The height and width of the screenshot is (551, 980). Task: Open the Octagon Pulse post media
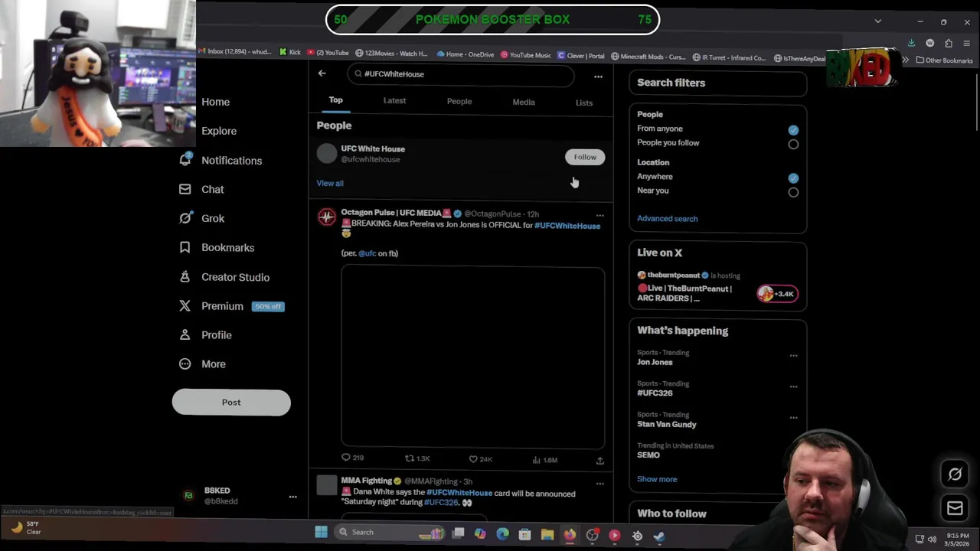click(472, 357)
